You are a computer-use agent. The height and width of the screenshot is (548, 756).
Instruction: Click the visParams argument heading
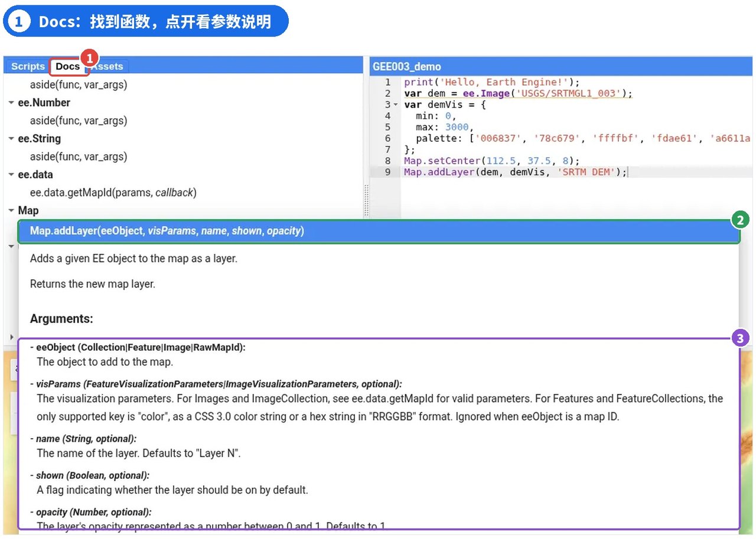pos(216,384)
